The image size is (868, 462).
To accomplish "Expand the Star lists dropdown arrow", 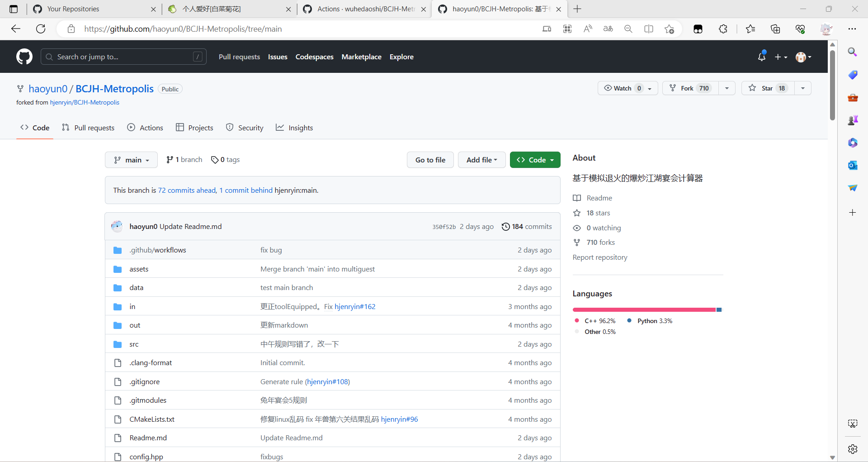I will pos(803,88).
